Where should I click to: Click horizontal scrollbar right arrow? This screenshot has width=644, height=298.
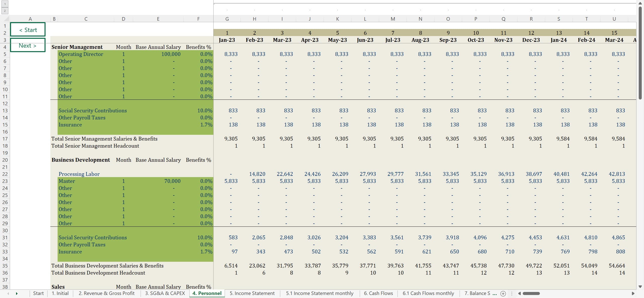633,293
